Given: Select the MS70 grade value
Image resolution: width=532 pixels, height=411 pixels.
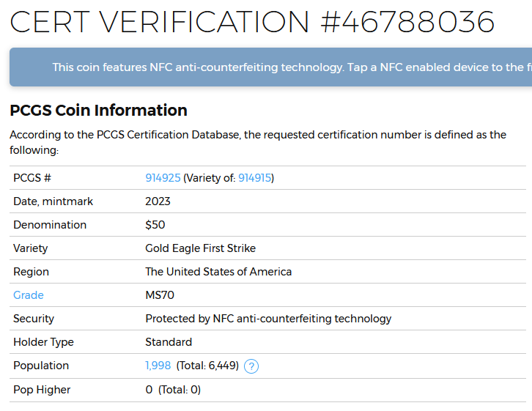Looking at the screenshot, I should point(160,295).
